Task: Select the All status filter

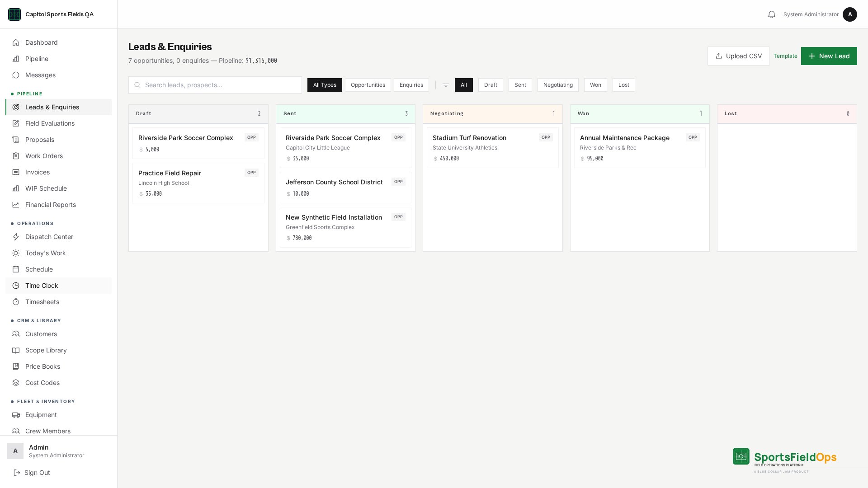Action: pos(464,85)
